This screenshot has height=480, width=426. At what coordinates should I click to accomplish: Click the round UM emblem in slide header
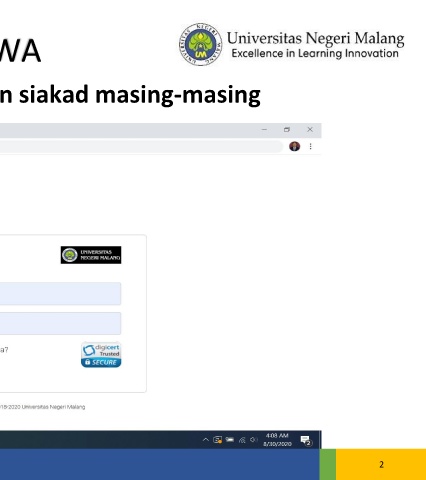pyautogui.click(x=200, y=44)
